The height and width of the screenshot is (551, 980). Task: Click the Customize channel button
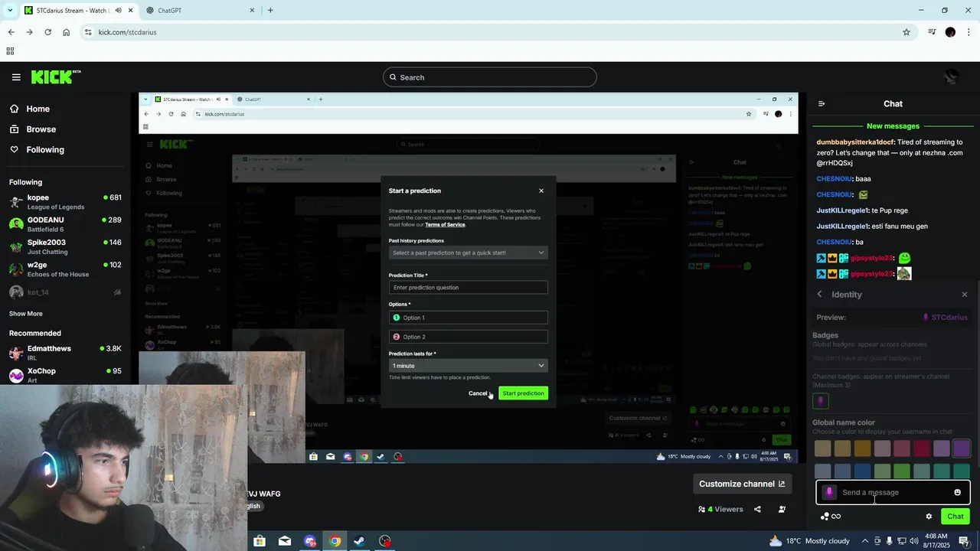coord(742,484)
